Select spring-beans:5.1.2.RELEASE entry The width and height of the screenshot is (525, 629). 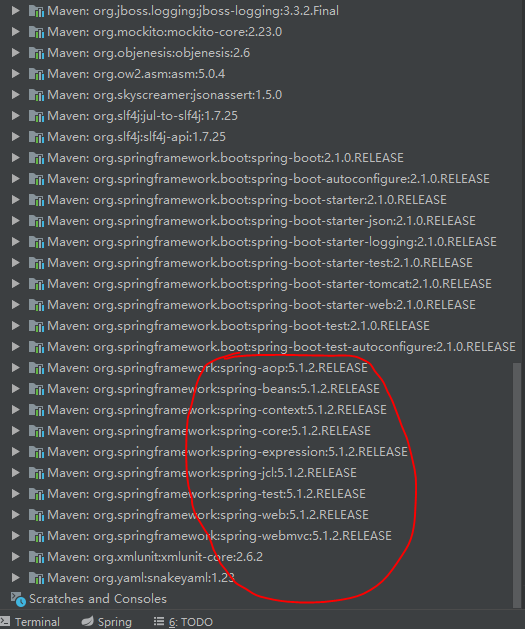point(213,389)
